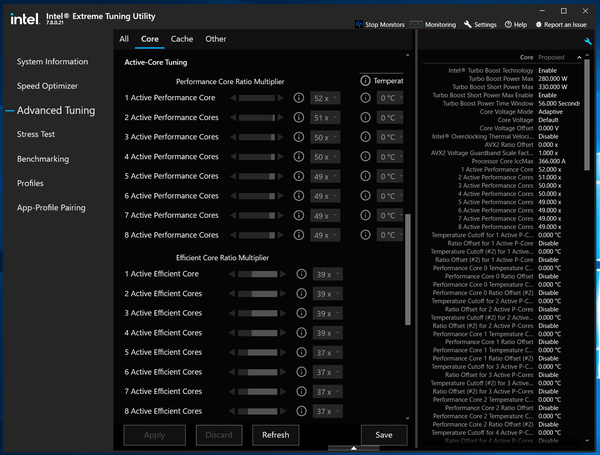Show info for 1 Active Performance Core ratio
The height and width of the screenshot is (455, 600).
298,98
